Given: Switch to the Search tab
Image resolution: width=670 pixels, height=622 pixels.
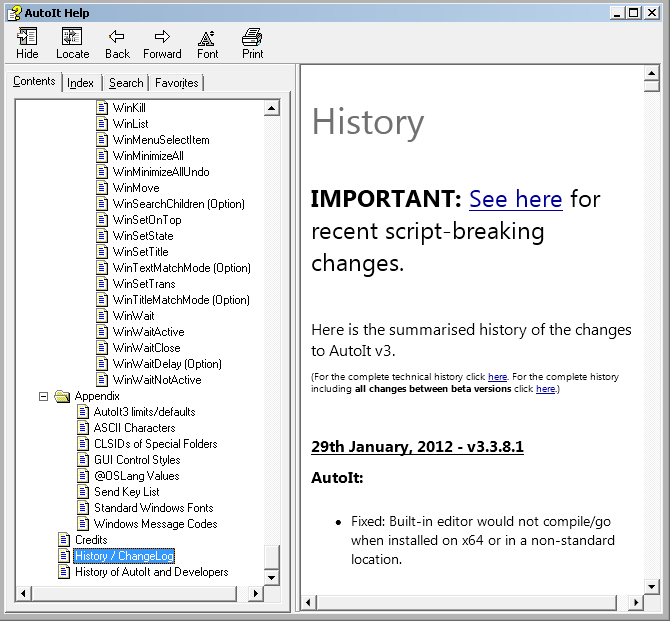Looking at the screenshot, I should 126,83.
